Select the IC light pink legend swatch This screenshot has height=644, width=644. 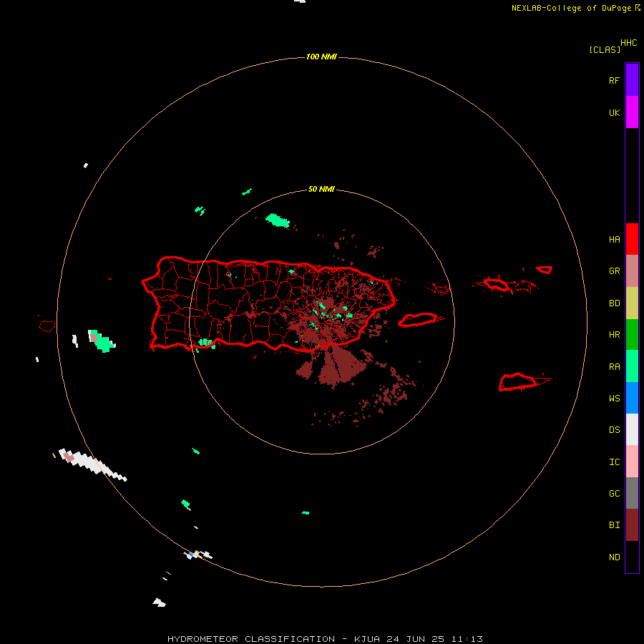coord(632,462)
